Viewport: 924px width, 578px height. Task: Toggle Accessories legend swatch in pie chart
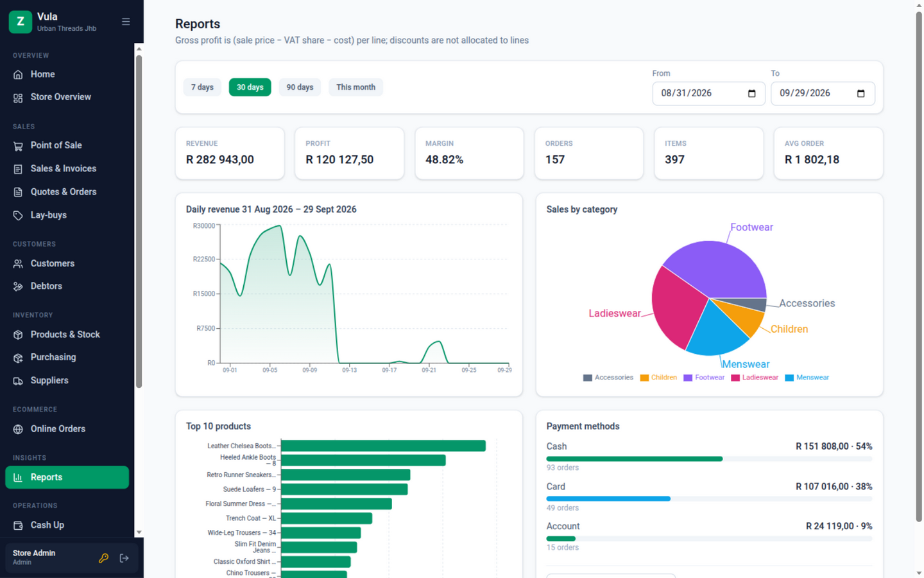(x=587, y=378)
